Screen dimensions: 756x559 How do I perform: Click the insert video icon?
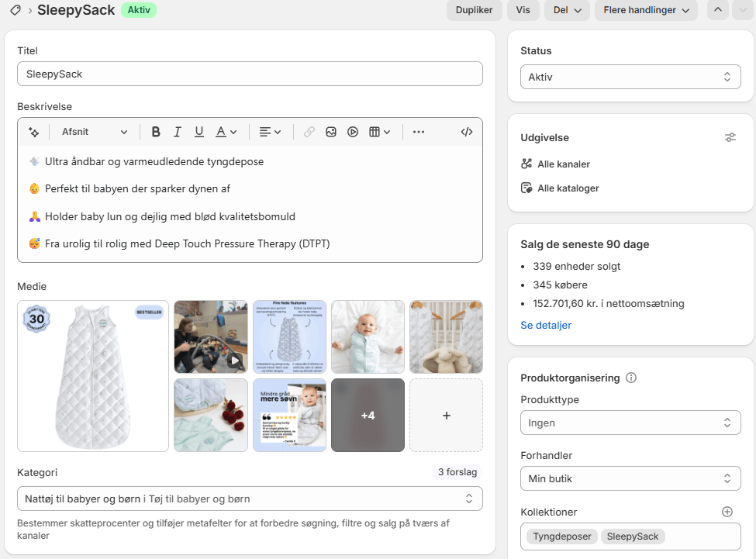353,132
